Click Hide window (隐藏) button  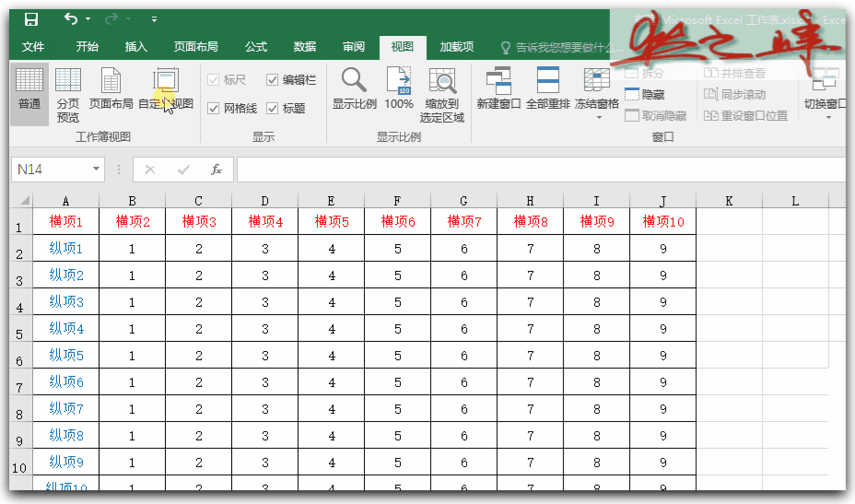645,94
